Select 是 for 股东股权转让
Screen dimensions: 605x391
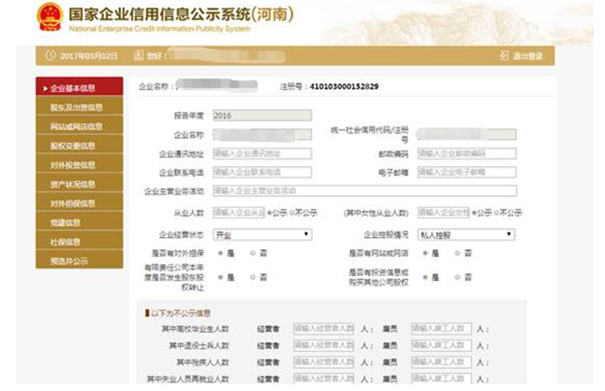(221, 277)
